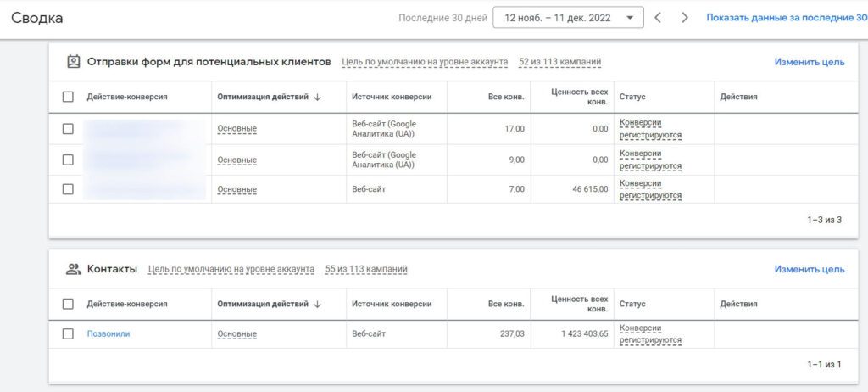The height and width of the screenshot is (392, 868).
Task: Click Изменить цель for Контакты
Action: tap(809, 269)
